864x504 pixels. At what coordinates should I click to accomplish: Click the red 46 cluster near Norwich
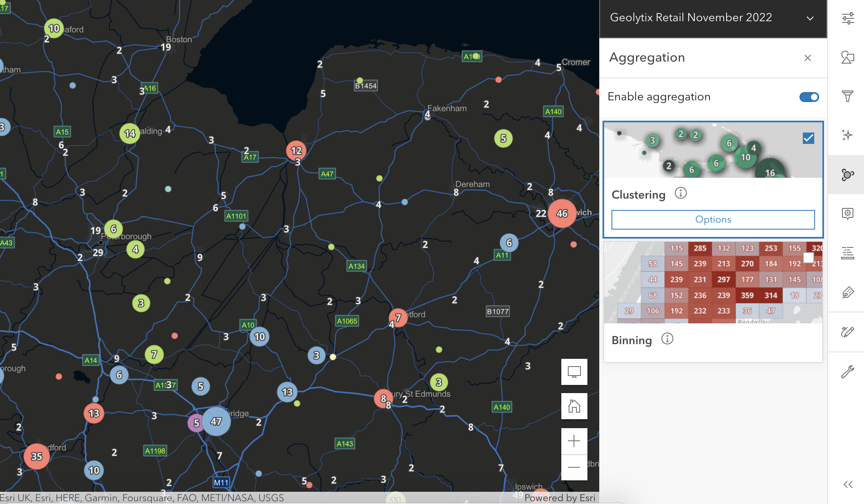[562, 213]
